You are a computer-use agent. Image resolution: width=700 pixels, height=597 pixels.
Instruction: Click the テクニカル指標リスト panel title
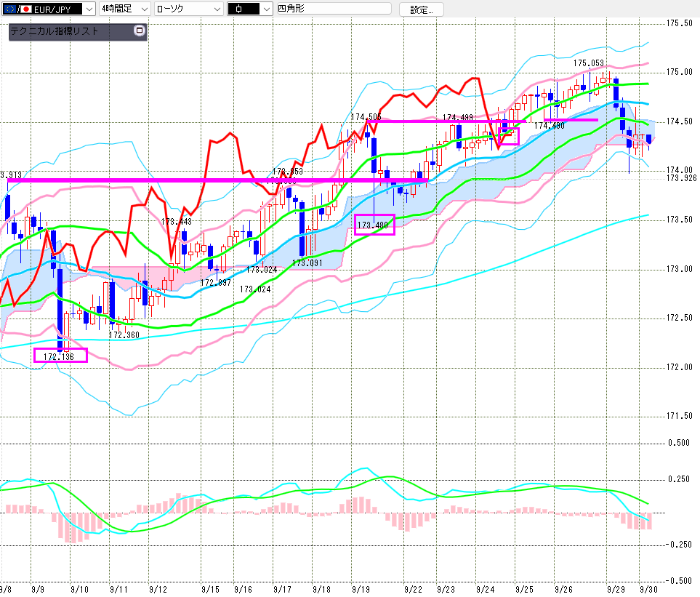pos(55,31)
